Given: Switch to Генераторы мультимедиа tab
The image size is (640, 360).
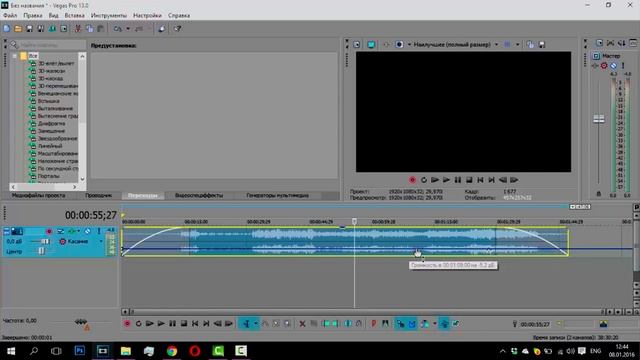Looking at the screenshot, I should pos(277,196).
